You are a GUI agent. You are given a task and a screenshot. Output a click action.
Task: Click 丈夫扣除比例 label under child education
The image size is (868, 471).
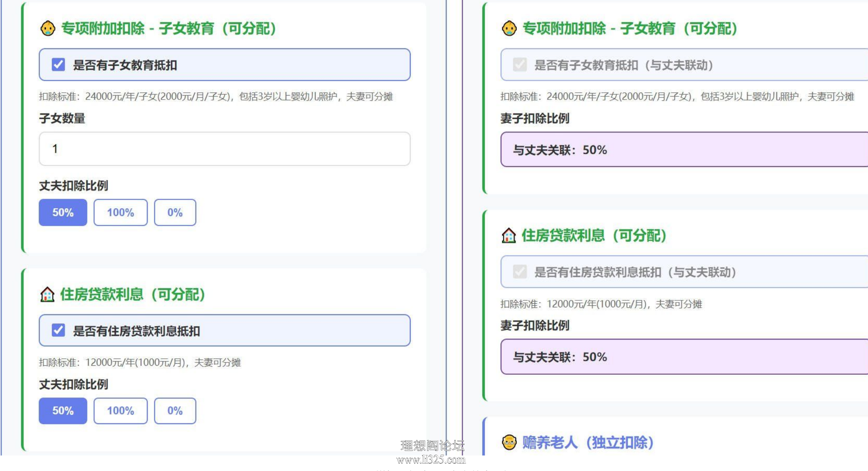(x=73, y=186)
